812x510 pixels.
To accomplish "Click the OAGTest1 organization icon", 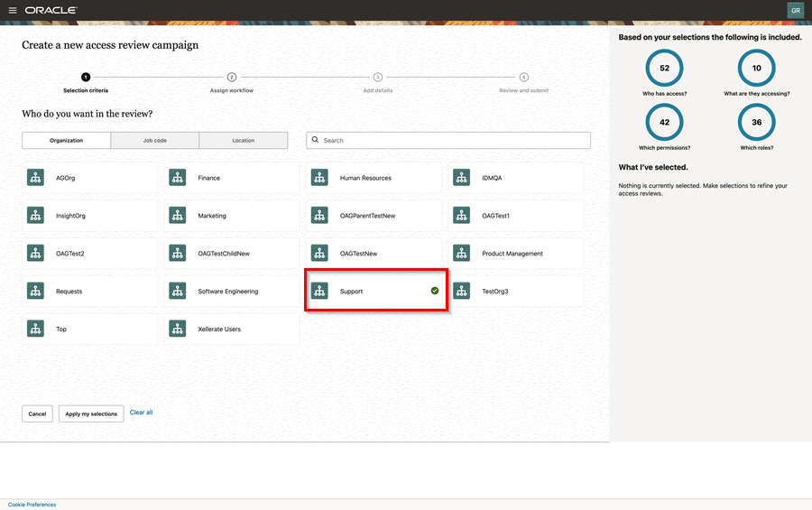I will [461, 216].
